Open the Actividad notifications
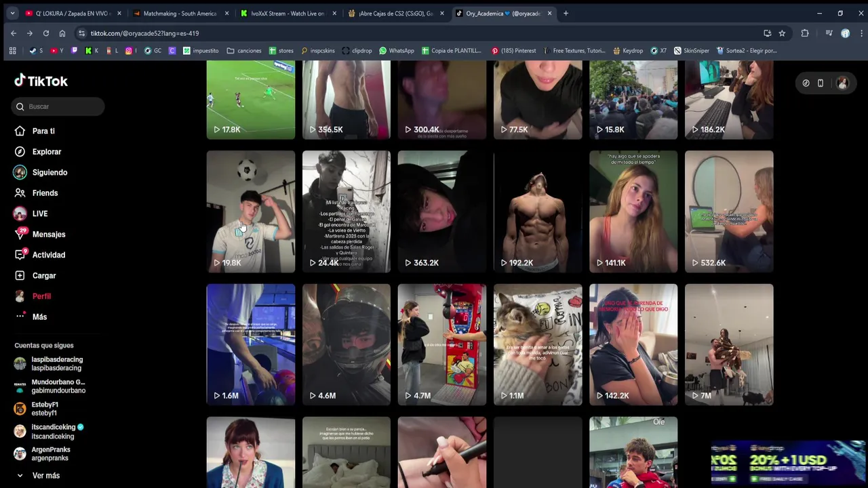868x488 pixels. (x=48, y=255)
